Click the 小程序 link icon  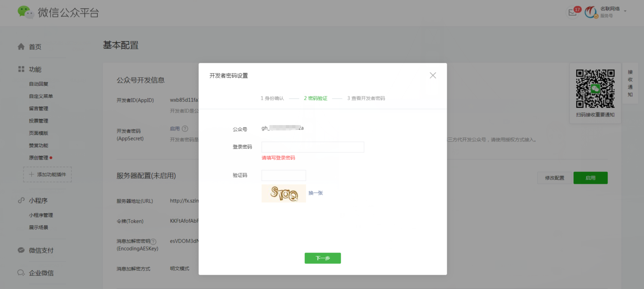(x=21, y=200)
